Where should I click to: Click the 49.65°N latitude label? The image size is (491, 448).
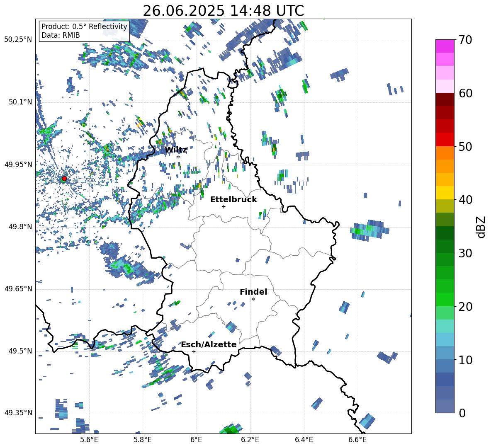coord(18,288)
